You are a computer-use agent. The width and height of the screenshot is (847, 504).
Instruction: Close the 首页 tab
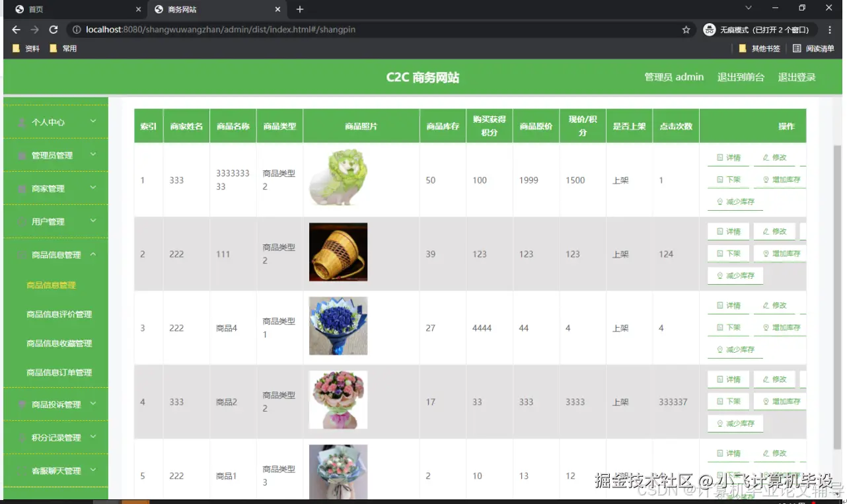pyautogui.click(x=138, y=9)
